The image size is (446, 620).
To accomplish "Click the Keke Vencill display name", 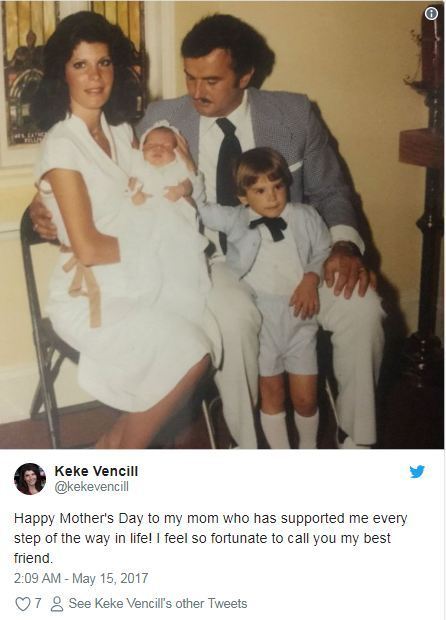I will click(x=96, y=471).
